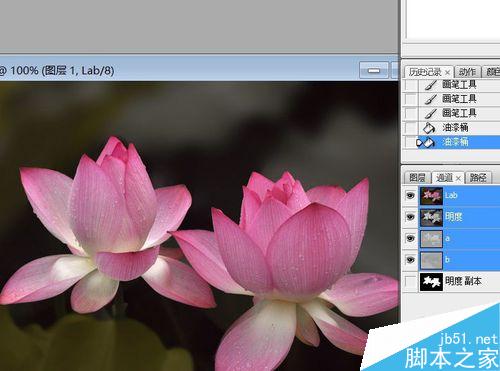Screen dimensions: 500x371
Task: Select the 明度 副本 alpha channel thumbnail
Action: tap(431, 282)
